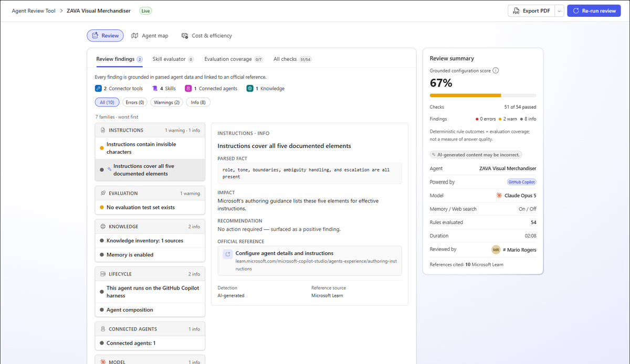Click the Re-run review button
The image size is (630, 364).
click(x=594, y=10)
